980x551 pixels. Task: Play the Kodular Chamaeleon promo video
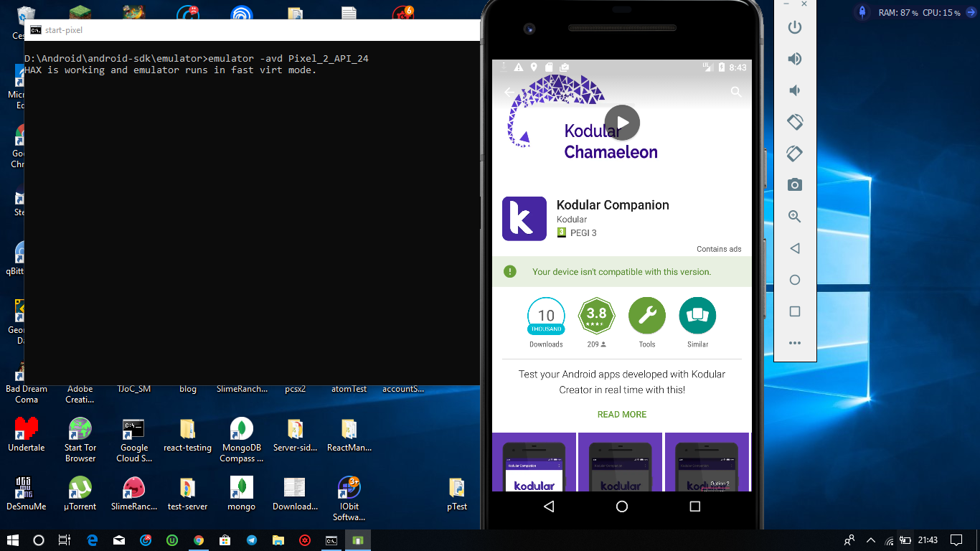[x=622, y=123]
